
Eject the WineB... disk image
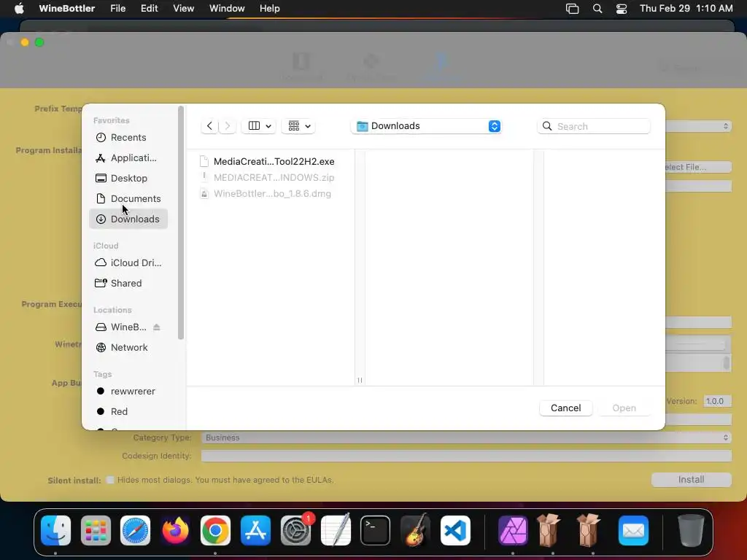[x=157, y=327]
